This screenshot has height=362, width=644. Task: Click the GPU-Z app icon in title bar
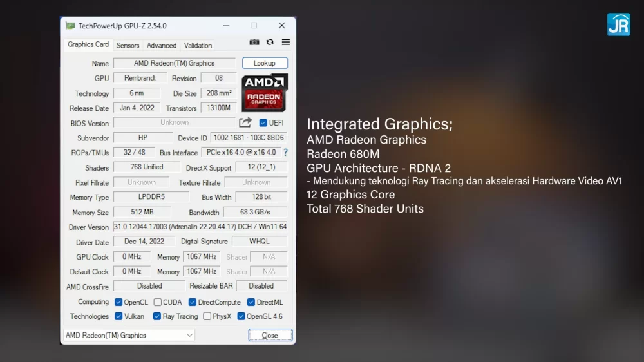pos(70,26)
